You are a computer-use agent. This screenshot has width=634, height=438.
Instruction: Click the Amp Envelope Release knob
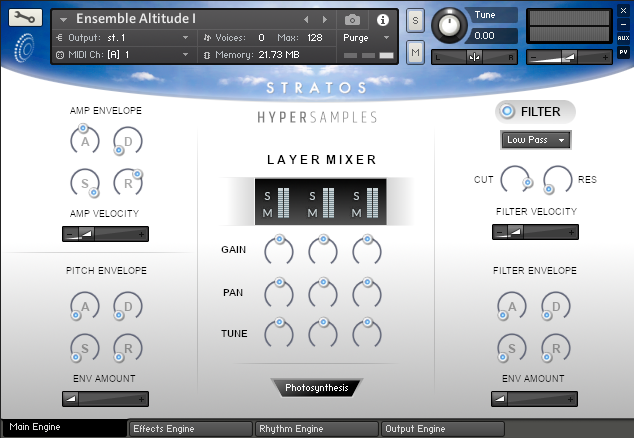tap(128, 183)
